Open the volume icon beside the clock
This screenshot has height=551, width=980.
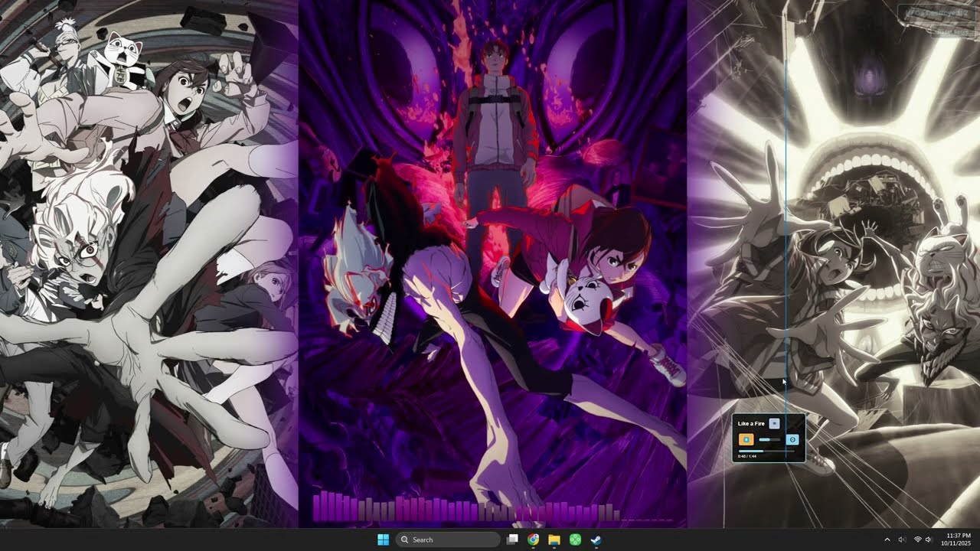coord(929,540)
